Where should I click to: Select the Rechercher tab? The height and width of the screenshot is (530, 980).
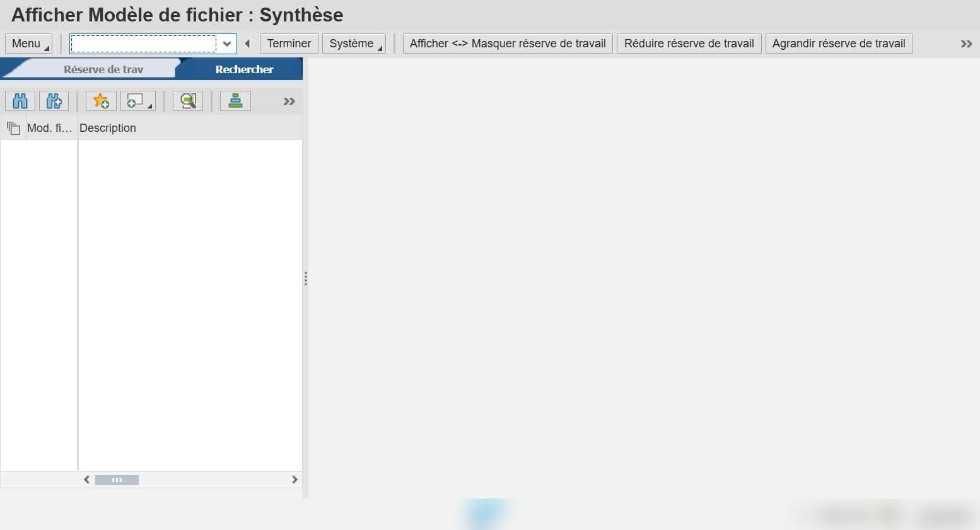point(244,69)
